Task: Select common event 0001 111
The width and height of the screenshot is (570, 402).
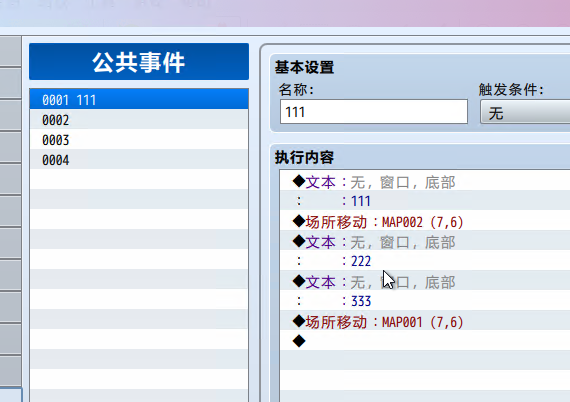Action: (x=139, y=99)
